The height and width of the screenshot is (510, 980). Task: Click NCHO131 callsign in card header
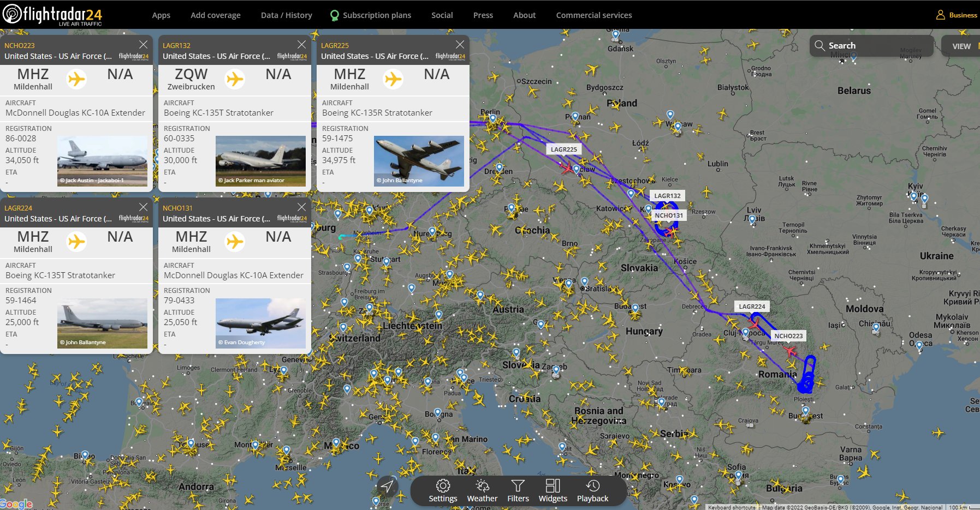pyautogui.click(x=177, y=208)
